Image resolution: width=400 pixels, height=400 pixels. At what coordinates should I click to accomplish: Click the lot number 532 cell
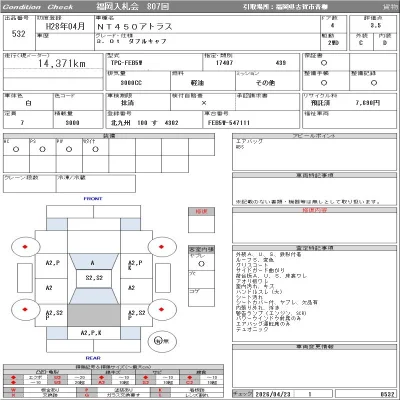click(19, 33)
